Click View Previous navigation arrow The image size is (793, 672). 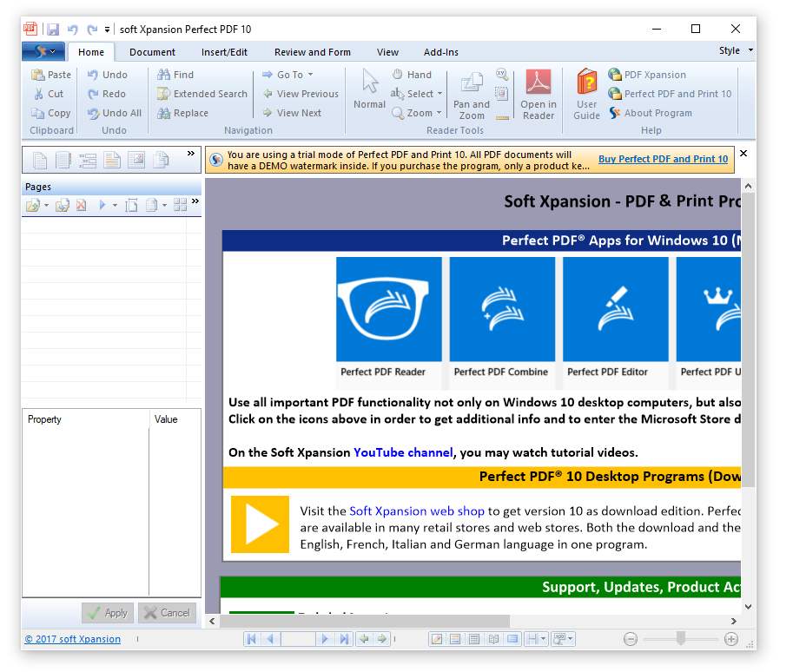[301, 94]
